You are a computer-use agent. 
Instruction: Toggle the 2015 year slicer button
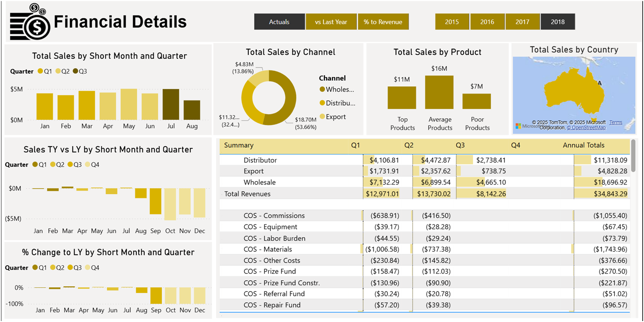tap(452, 22)
